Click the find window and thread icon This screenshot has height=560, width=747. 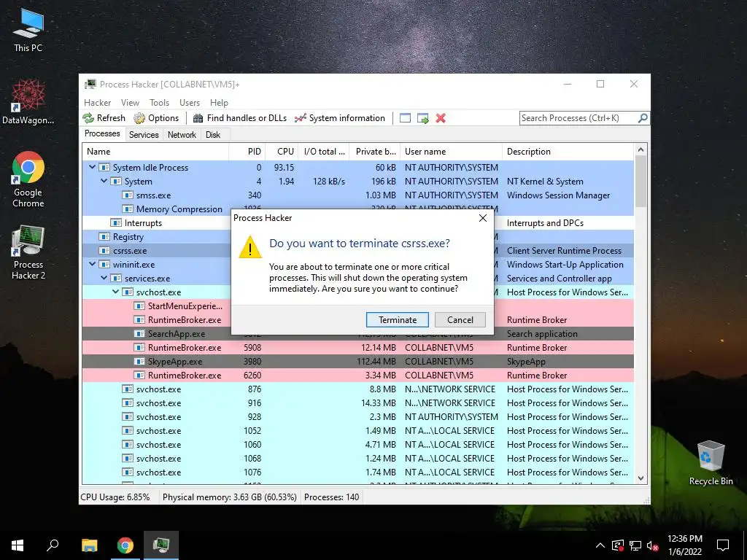coord(422,118)
